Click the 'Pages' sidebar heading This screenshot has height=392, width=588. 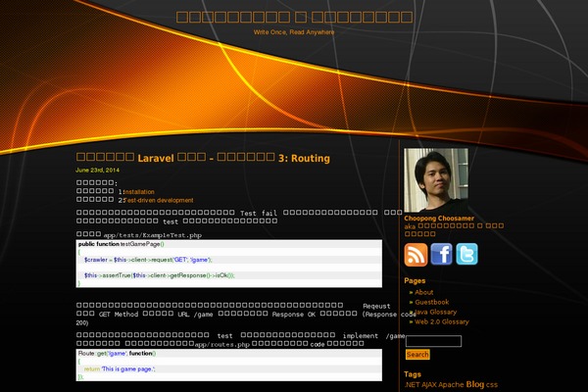point(415,280)
